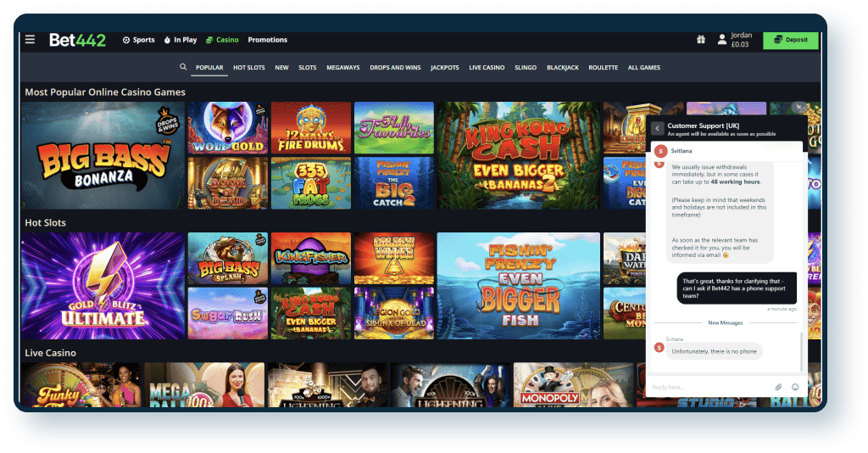868x453 pixels.
Task: Open the hamburger menu icon
Action: 30,39
